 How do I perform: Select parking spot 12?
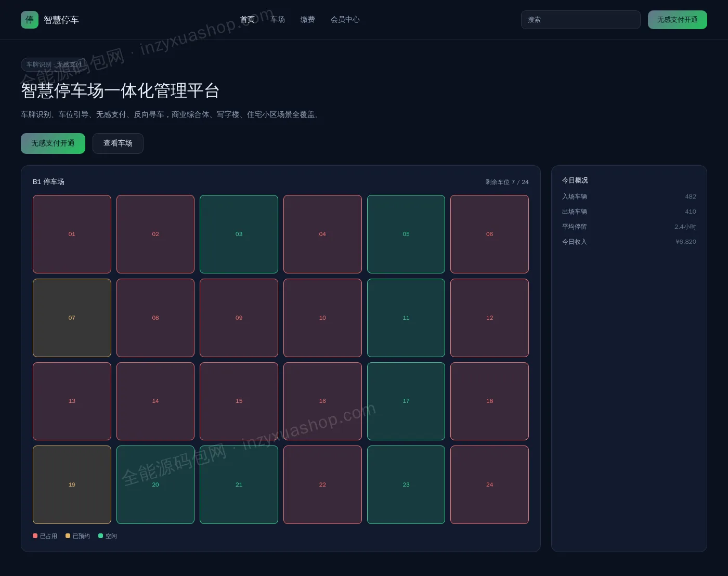490,318
